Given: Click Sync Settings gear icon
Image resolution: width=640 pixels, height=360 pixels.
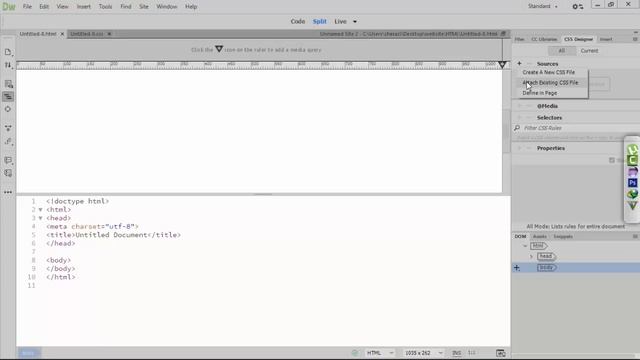Looking at the screenshot, I should tap(577, 7).
